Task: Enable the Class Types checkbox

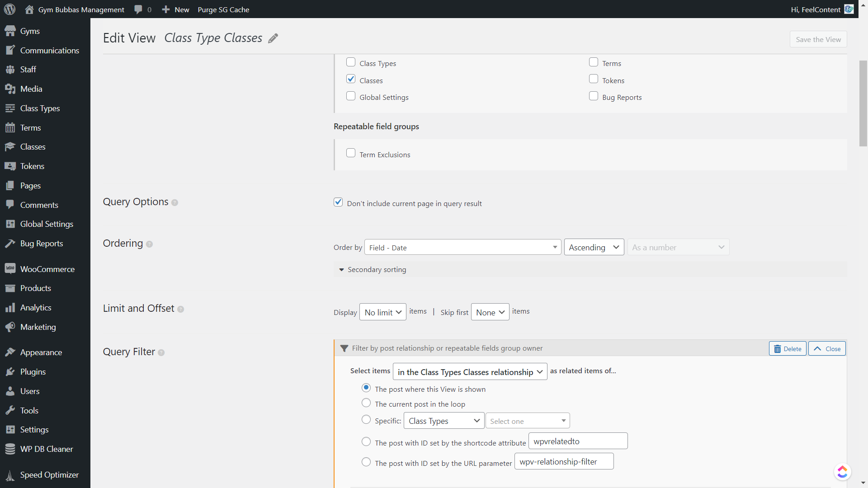Action: point(351,62)
